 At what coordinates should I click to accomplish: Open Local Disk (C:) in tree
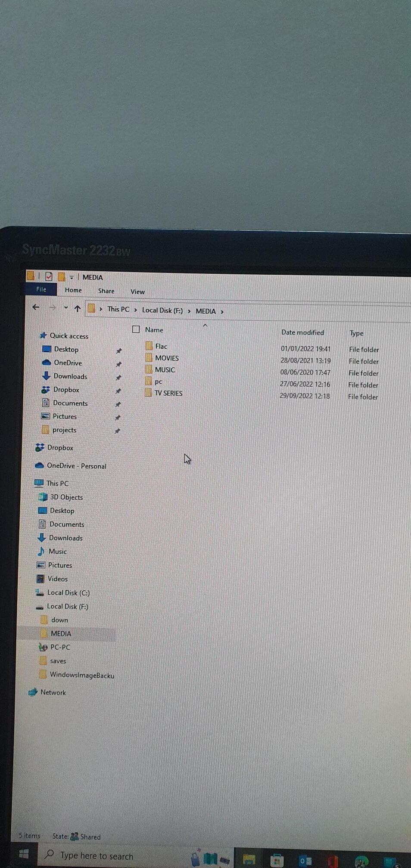point(68,593)
